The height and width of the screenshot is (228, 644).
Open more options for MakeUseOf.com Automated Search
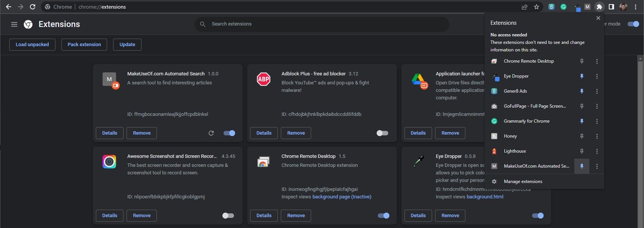pyautogui.click(x=597, y=166)
